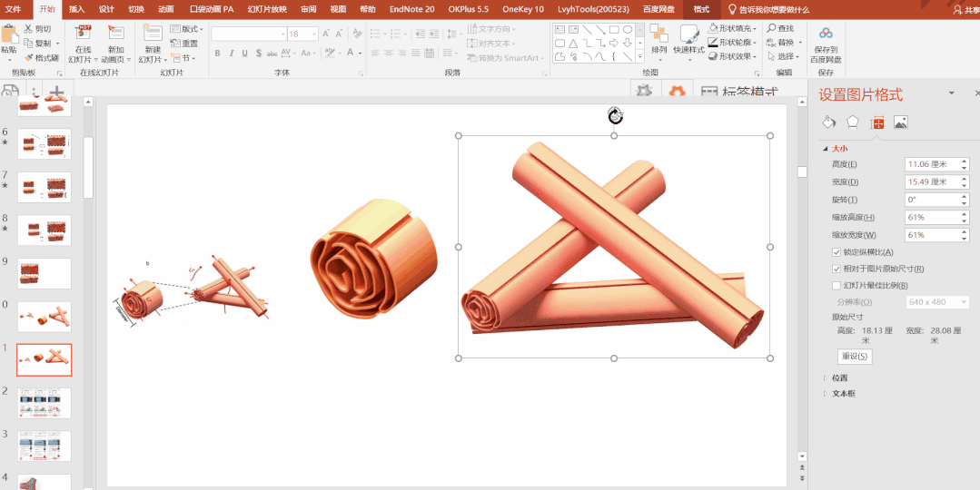This screenshot has width=980, height=490.
Task: Click the Height (高度) input field
Action: [x=926, y=164]
